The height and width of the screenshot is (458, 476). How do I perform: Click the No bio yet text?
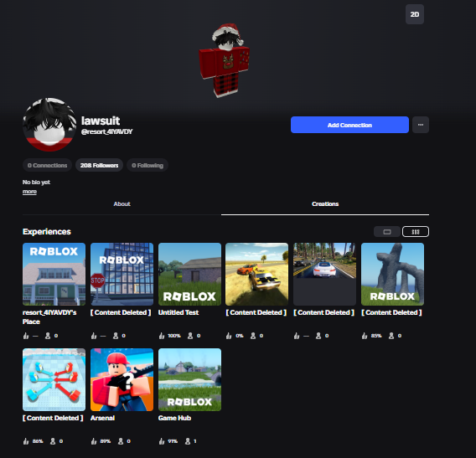[36, 182]
